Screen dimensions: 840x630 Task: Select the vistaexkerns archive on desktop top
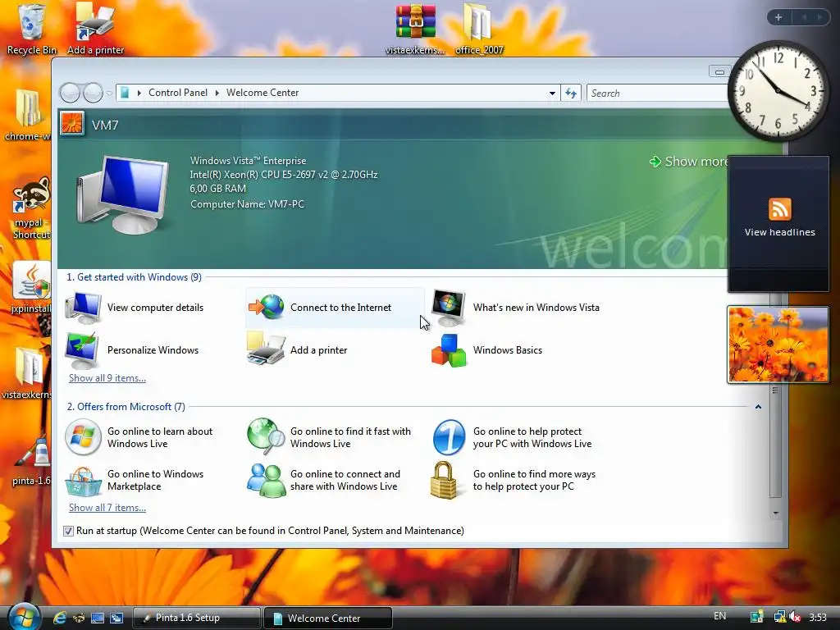(x=415, y=30)
